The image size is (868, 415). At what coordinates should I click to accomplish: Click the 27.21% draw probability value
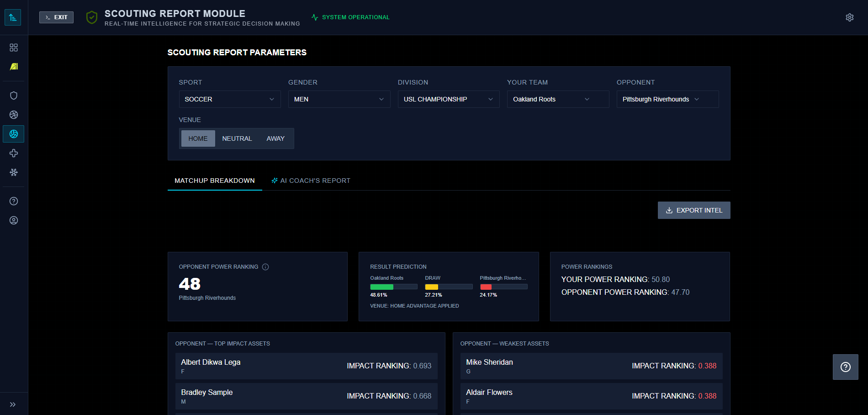pos(434,295)
